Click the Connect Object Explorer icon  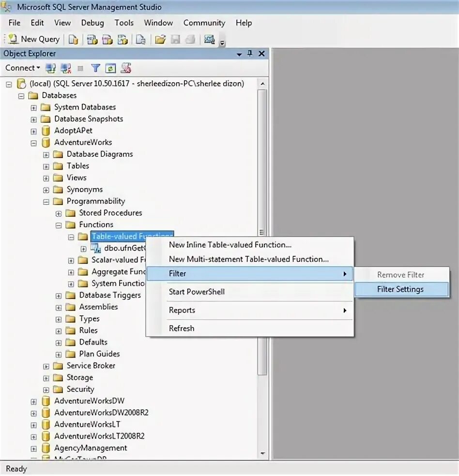tap(50, 68)
